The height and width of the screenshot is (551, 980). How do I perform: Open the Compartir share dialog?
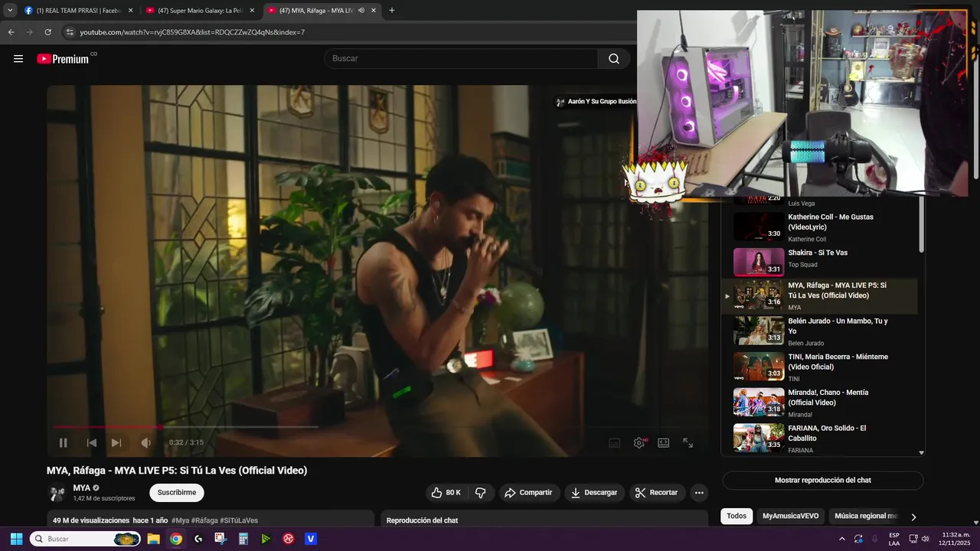pos(528,493)
